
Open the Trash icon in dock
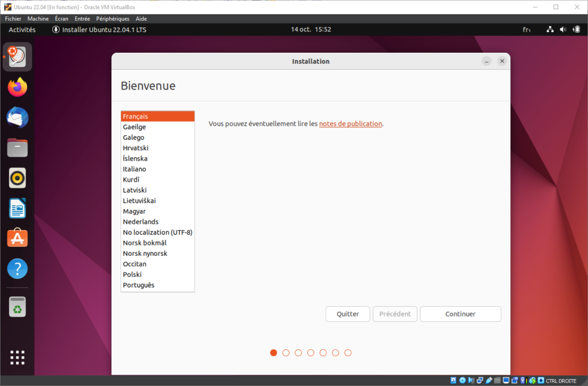[x=17, y=307]
